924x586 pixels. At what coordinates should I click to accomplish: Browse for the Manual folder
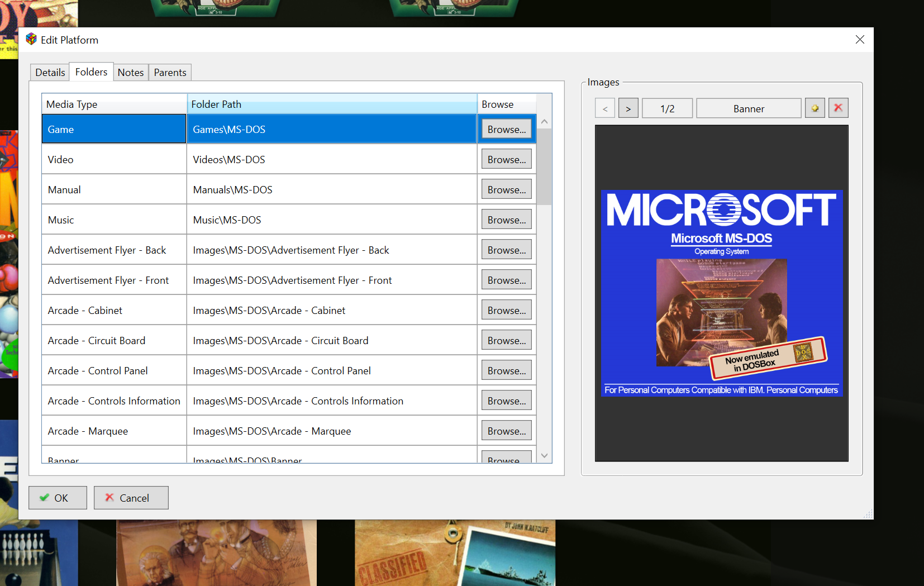point(506,189)
